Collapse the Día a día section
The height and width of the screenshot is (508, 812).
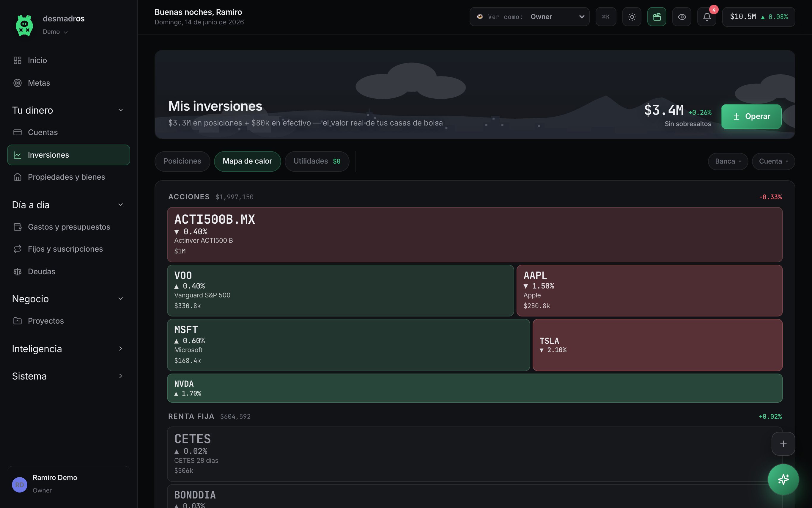point(68,205)
